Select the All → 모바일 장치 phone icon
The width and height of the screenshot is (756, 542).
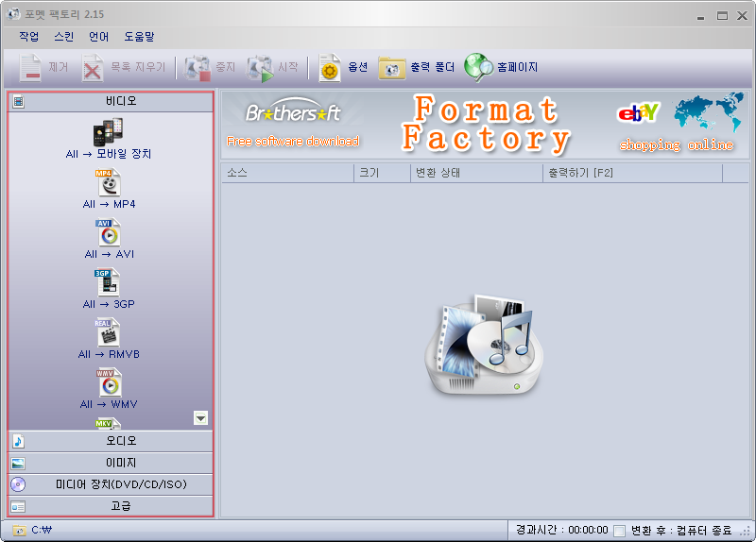point(108,132)
